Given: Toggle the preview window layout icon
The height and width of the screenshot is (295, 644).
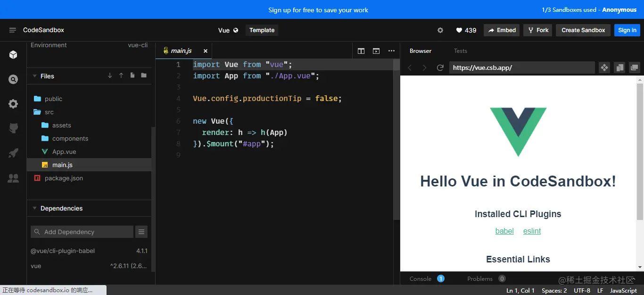Looking at the screenshot, I should pos(376,51).
